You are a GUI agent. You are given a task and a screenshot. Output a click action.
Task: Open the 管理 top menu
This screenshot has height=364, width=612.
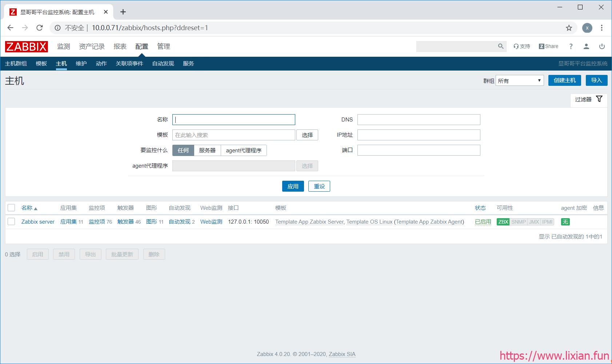tap(164, 47)
